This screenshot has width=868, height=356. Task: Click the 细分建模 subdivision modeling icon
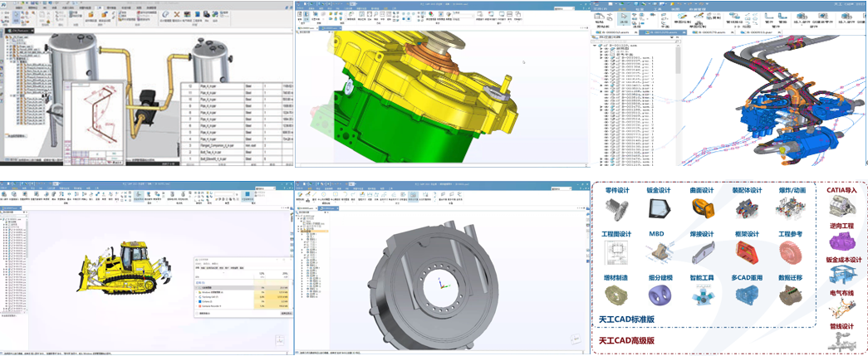[x=660, y=295]
